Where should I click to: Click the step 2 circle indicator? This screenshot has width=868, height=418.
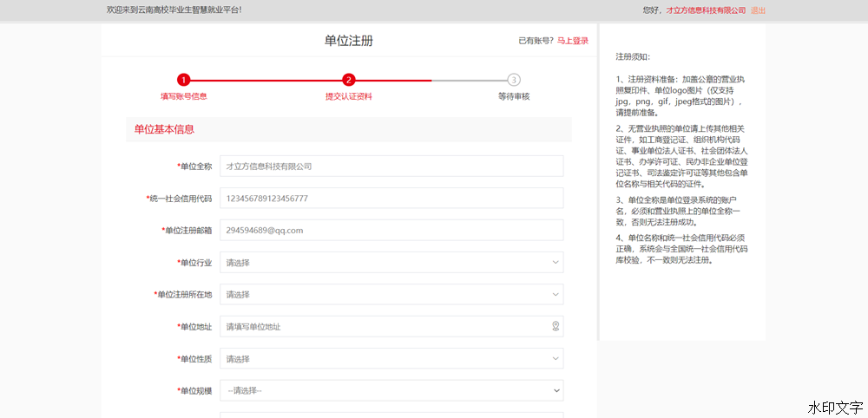click(349, 80)
